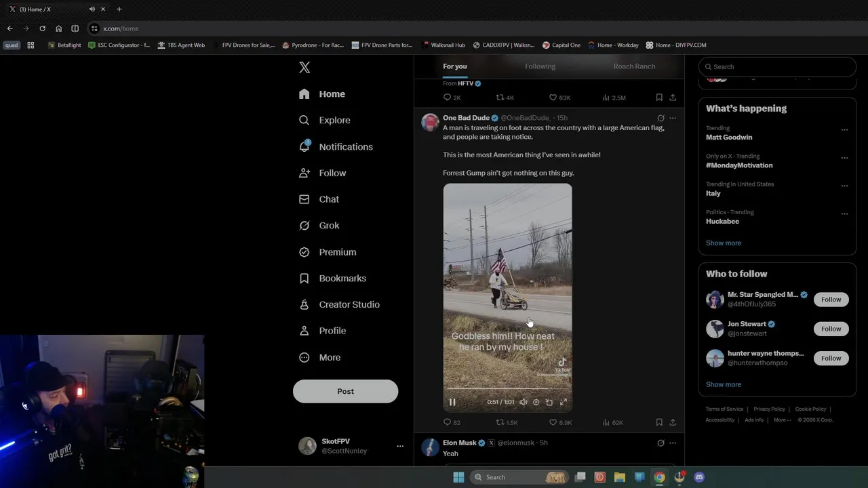Pause the playing video
This screenshot has width=868, height=488.
pyautogui.click(x=452, y=402)
